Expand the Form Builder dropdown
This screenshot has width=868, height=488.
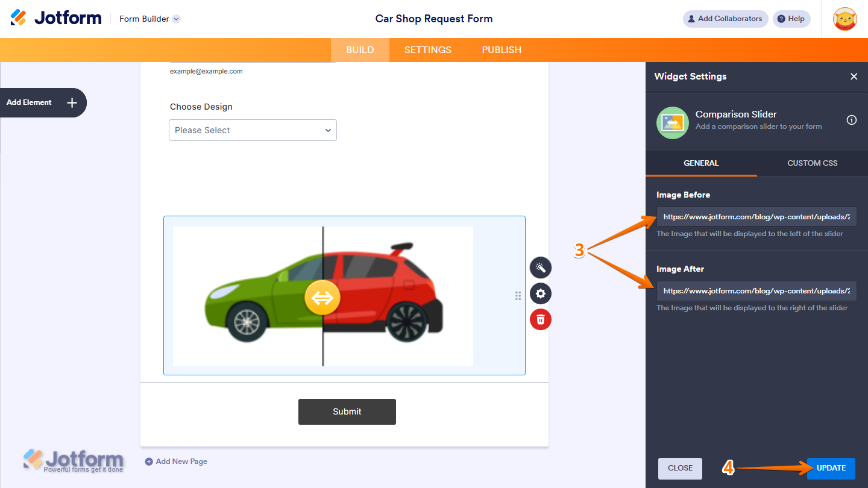(176, 19)
